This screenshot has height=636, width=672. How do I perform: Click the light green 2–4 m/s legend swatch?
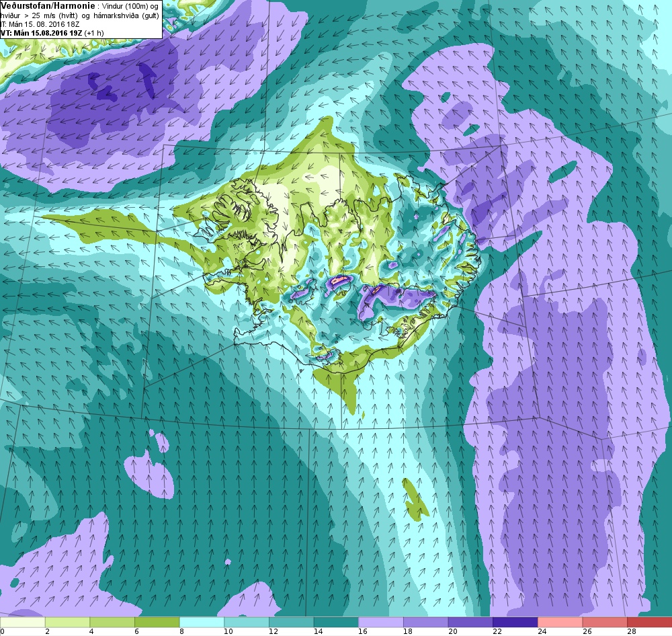67,622
